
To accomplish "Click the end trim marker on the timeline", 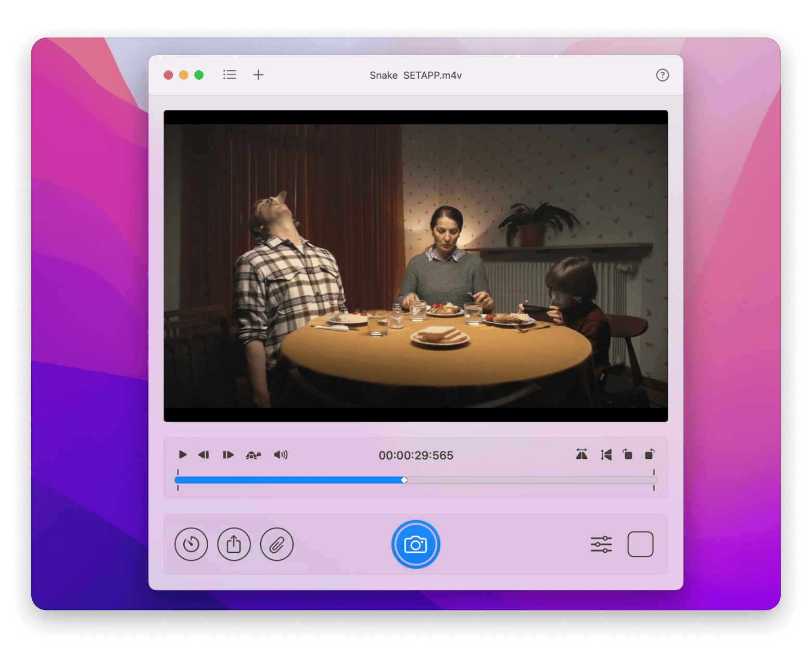I will coord(654,480).
